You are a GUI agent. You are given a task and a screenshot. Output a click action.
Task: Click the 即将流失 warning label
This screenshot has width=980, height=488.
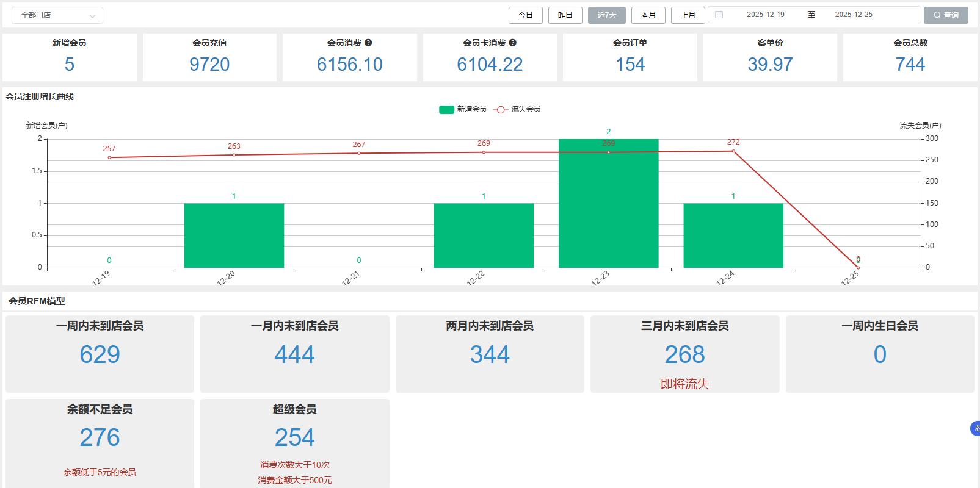point(685,384)
